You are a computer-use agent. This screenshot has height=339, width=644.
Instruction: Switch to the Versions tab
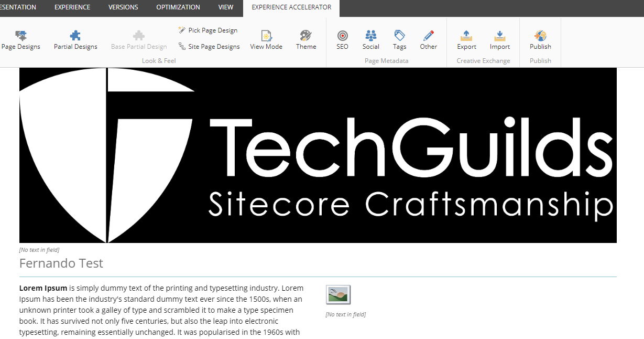coord(123,7)
